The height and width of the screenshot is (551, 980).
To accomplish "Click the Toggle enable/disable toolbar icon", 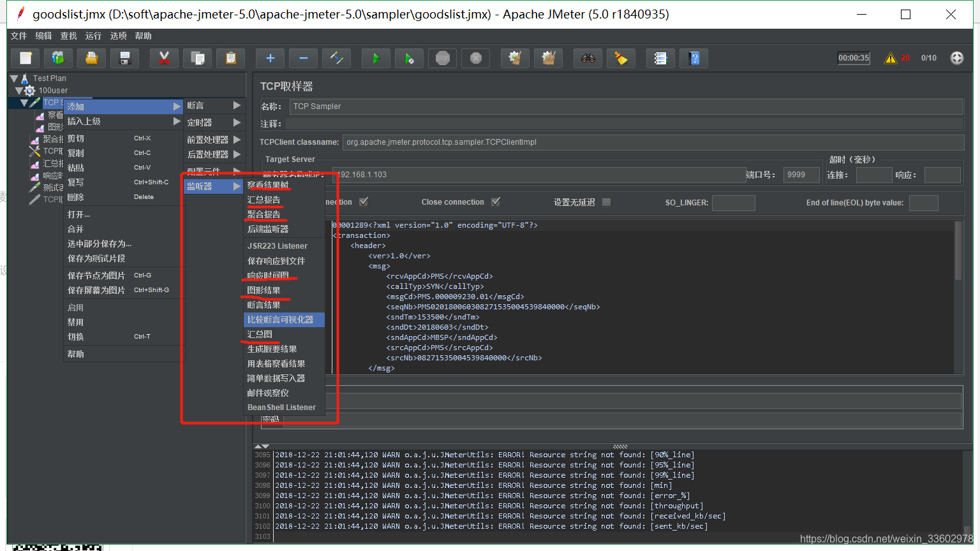I will point(336,58).
